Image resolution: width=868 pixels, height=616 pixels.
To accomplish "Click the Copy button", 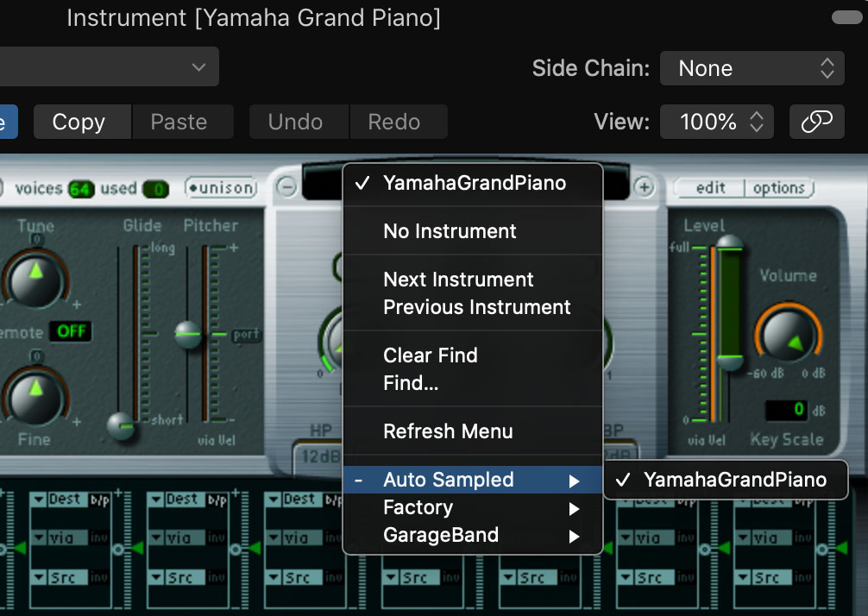I will pos(83,121).
